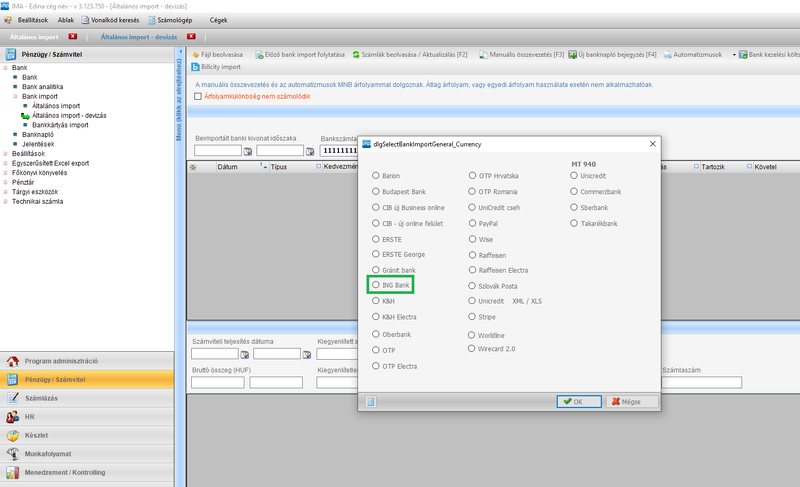The height and width of the screenshot is (487, 800).
Task: Cancel the dialog with Mégse
Action: click(x=632, y=402)
